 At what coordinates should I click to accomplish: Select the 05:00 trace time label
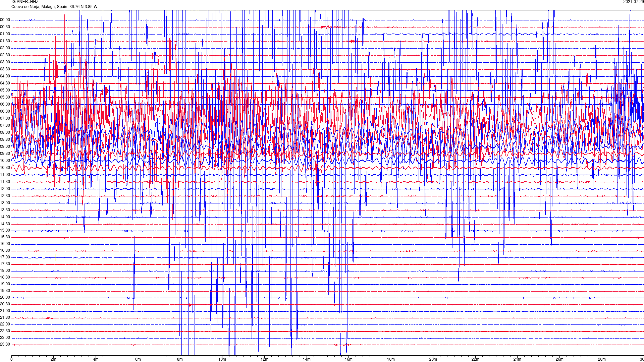[5, 90]
